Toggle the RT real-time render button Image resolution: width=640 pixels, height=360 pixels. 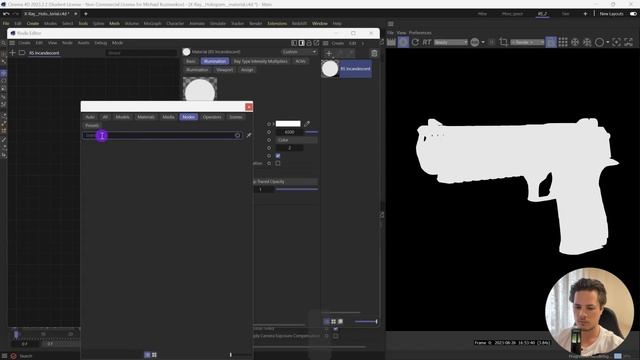pos(427,42)
